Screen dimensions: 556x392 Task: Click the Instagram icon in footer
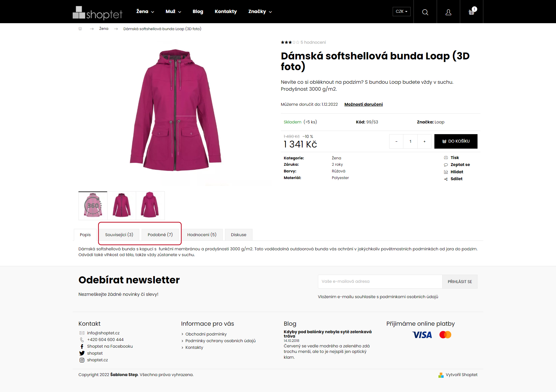(x=82, y=360)
